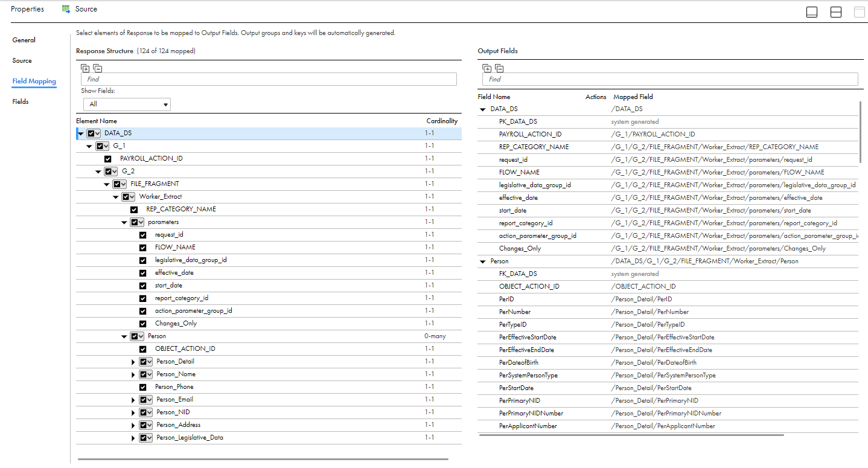Uncheck legislative_data_group_id in Response Structure
The image size is (868, 468).
(143, 260)
